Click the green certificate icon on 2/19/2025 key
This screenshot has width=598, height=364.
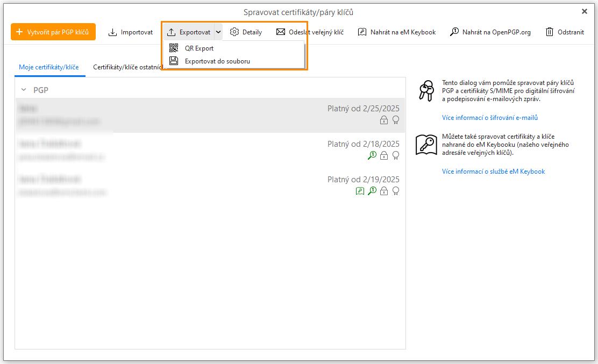[x=360, y=191]
